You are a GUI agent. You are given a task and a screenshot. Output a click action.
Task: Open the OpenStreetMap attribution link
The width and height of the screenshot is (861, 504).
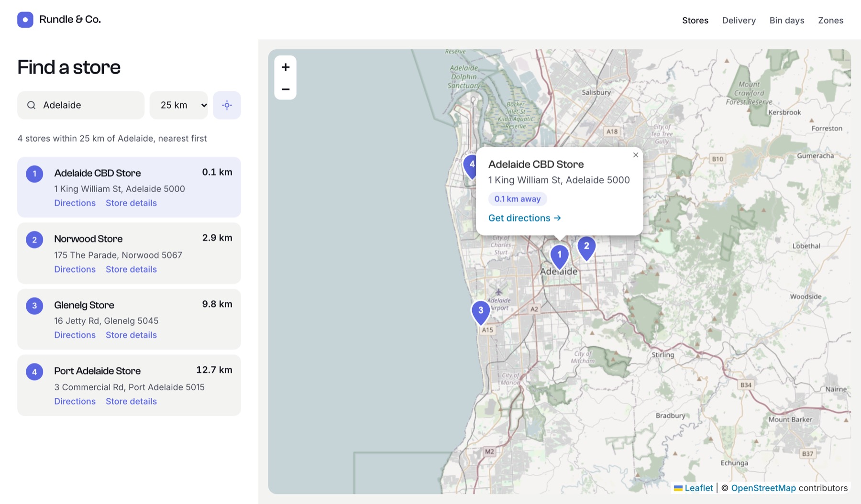click(763, 488)
